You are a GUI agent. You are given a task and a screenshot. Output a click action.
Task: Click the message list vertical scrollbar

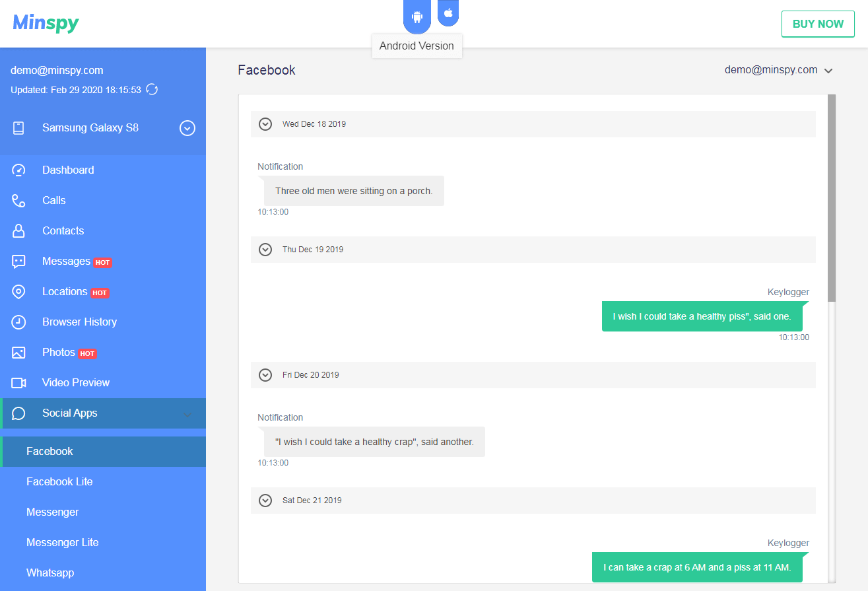pos(832,198)
